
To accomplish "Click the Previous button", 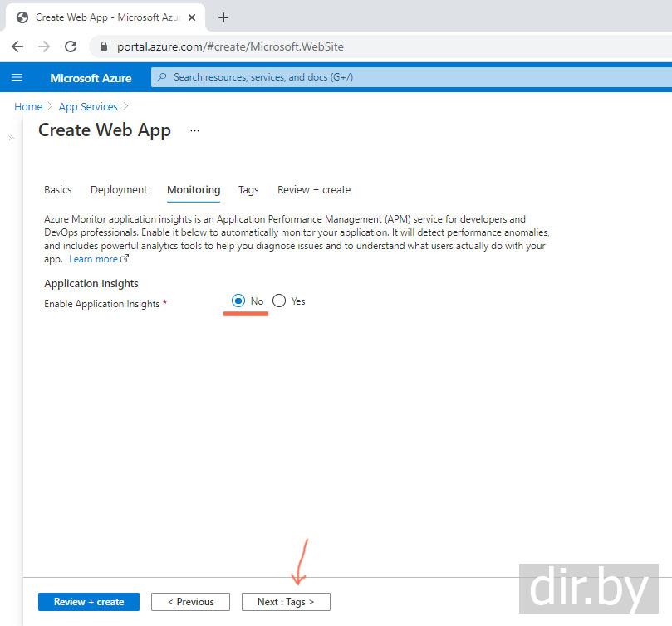I will [190, 602].
